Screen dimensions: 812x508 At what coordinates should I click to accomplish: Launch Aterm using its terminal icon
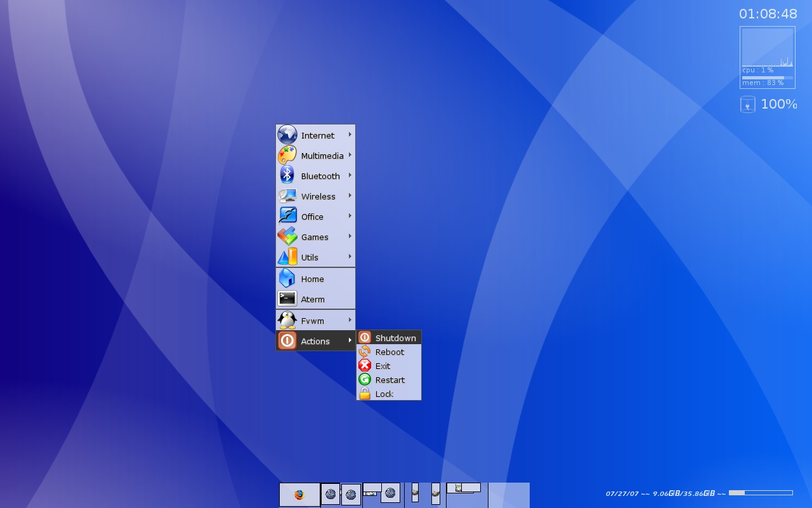[x=287, y=299]
